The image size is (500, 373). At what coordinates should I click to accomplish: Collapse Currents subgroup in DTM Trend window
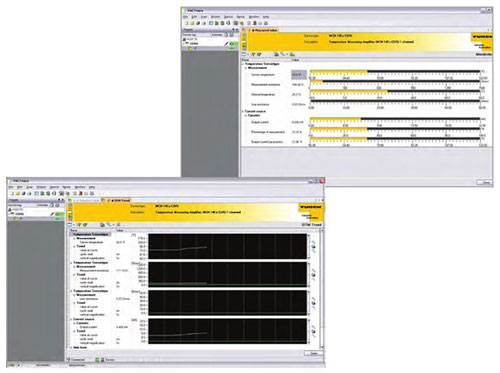click(x=74, y=323)
